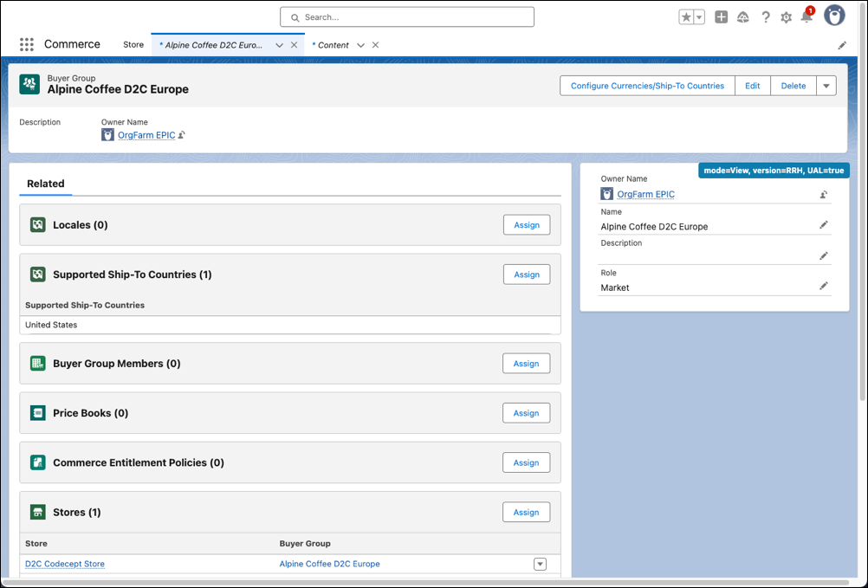Image resolution: width=868 pixels, height=588 pixels.
Task: Switch to the Store navigation tab
Action: [133, 45]
